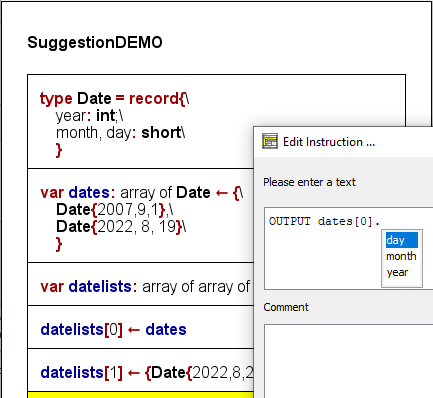Select 'day' in the suggestion popup
433x398 pixels.
pyautogui.click(x=402, y=240)
